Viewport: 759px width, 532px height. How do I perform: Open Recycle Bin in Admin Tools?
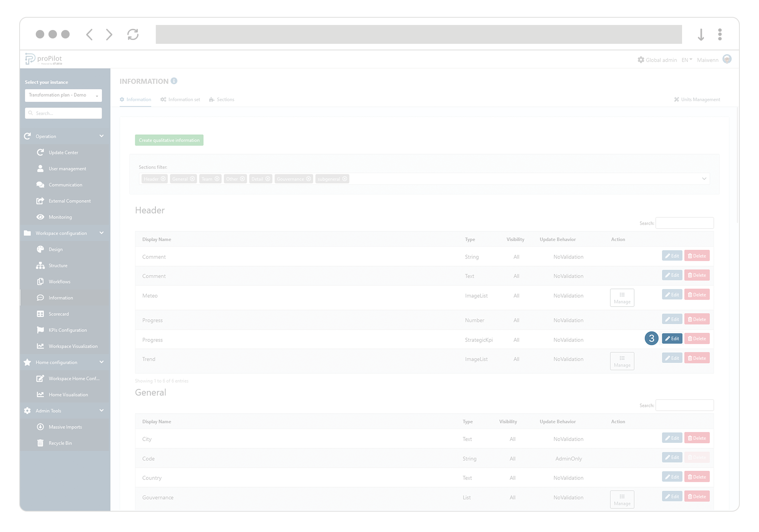[60, 443]
